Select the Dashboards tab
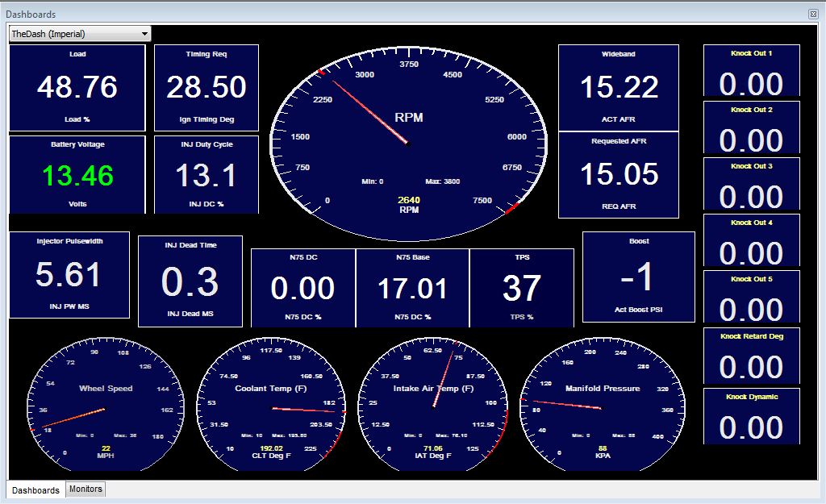 35,489
